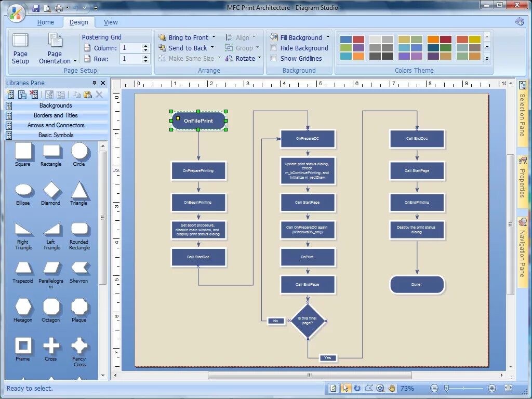Open the Home ribbon tab
Image resolution: width=532 pixels, height=399 pixels.
(46, 22)
